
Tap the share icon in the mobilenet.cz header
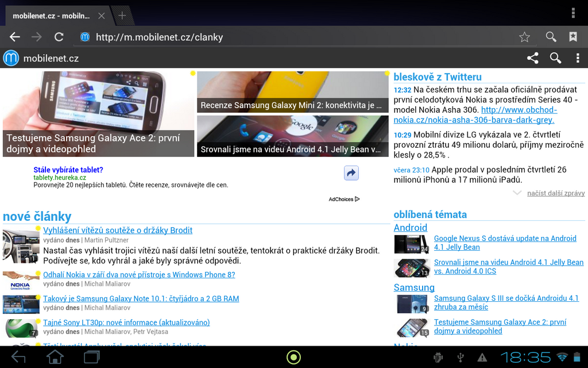click(x=532, y=57)
